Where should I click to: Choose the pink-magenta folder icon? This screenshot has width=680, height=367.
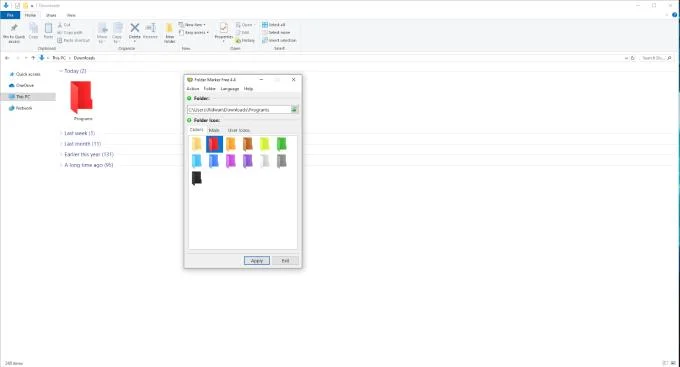231,161
